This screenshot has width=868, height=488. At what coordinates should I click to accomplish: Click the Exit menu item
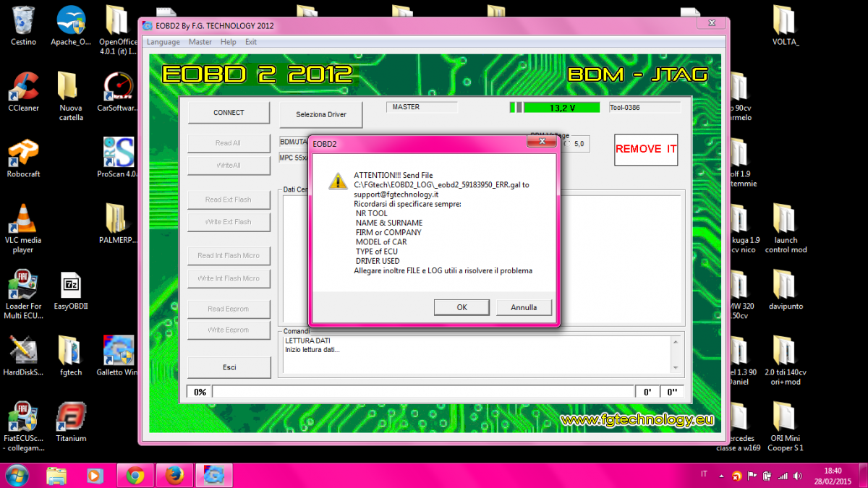pos(250,42)
